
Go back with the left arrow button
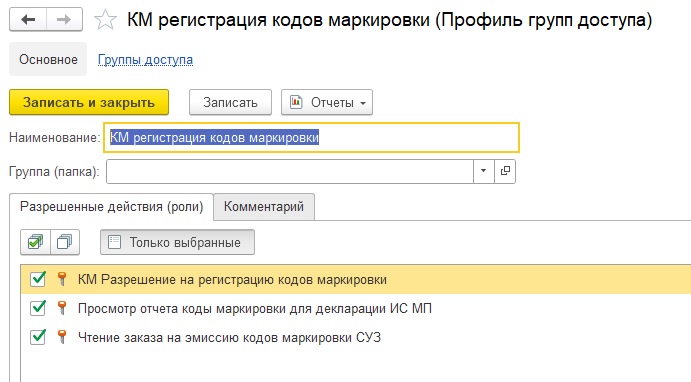(x=28, y=19)
